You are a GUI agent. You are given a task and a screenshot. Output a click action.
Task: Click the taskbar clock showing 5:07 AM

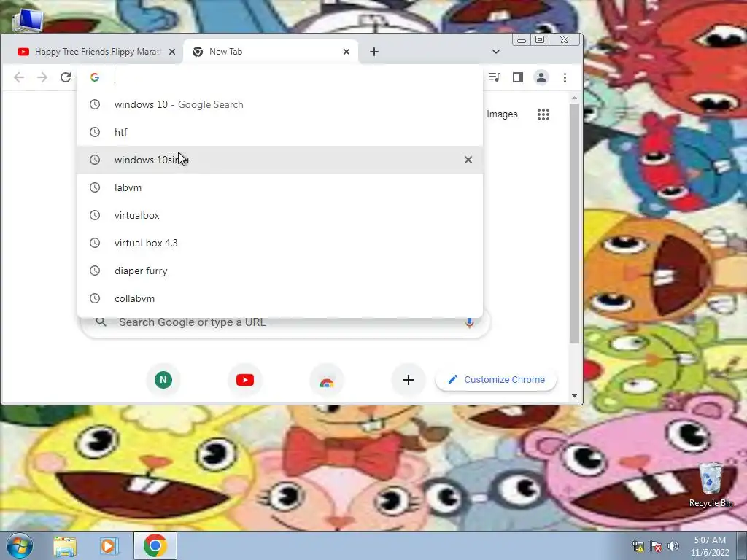pos(710,545)
